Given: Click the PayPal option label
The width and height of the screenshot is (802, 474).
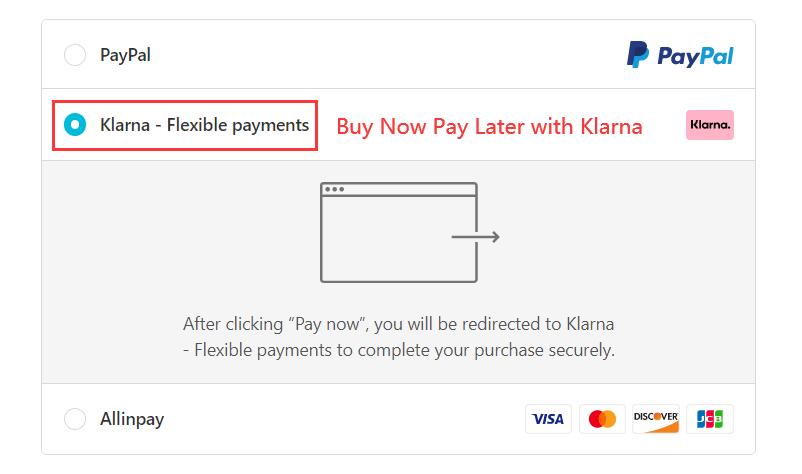Looking at the screenshot, I should coord(125,55).
